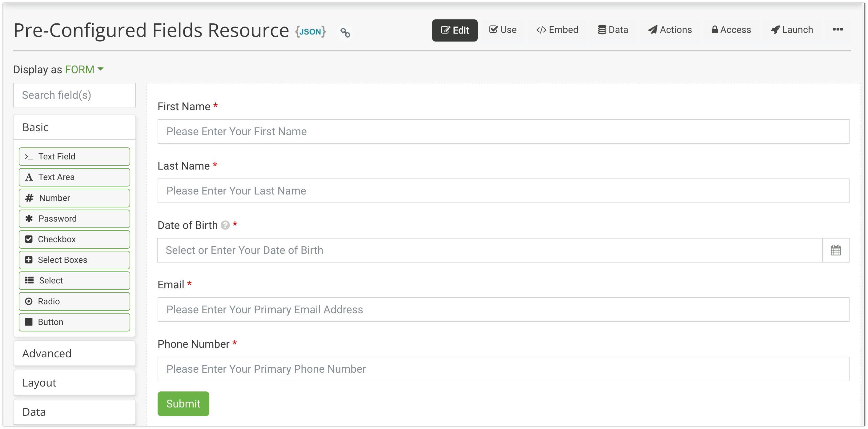Click the link icon next to the title
Image resolution: width=868 pixels, height=429 pixels.
point(345,32)
